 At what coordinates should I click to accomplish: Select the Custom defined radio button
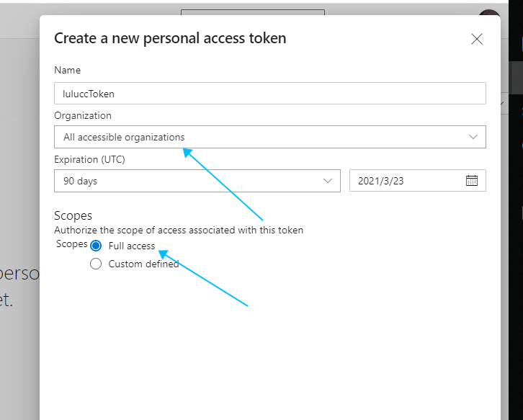[96, 264]
